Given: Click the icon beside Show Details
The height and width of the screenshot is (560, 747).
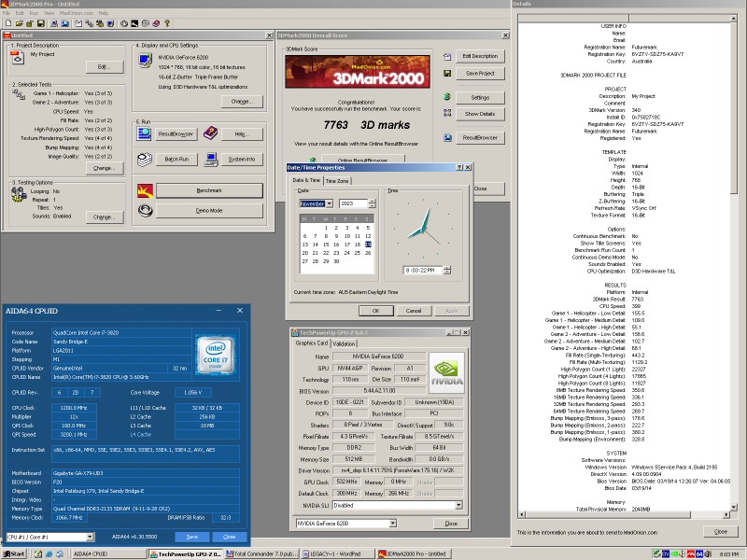Looking at the screenshot, I should pyautogui.click(x=447, y=113).
